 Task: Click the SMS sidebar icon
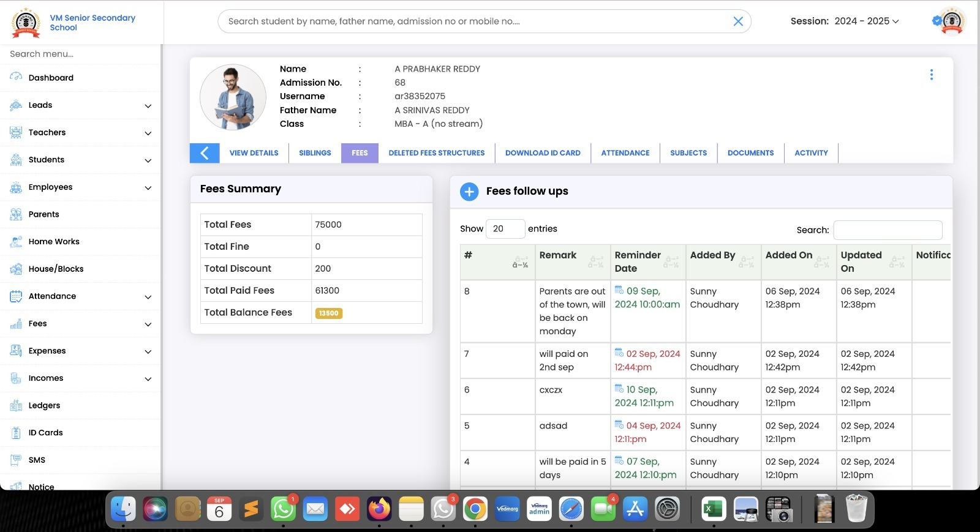click(x=16, y=460)
